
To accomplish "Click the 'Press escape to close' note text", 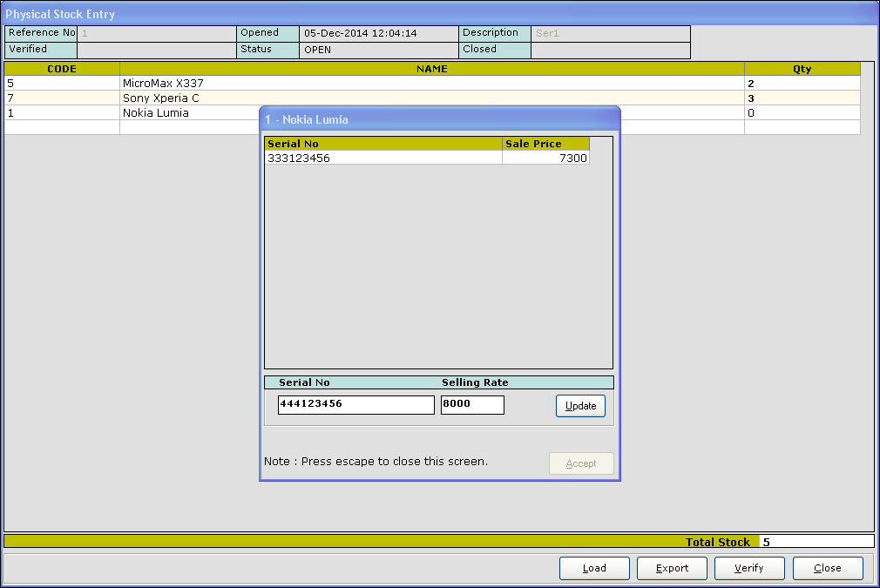I will 376,461.
